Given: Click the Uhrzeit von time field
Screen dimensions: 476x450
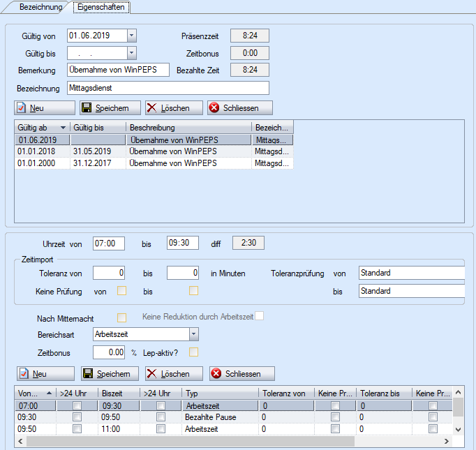Looking at the screenshot, I should tap(108, 243).
